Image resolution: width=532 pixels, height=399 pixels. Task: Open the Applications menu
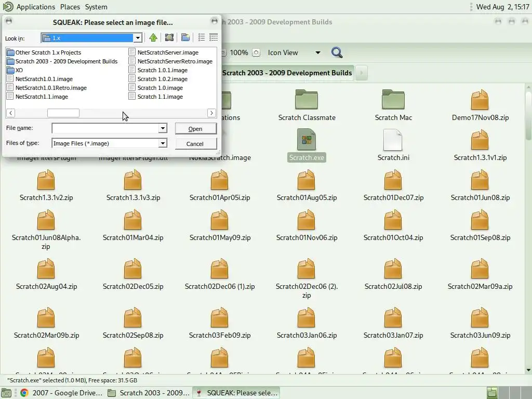point(36,7)
